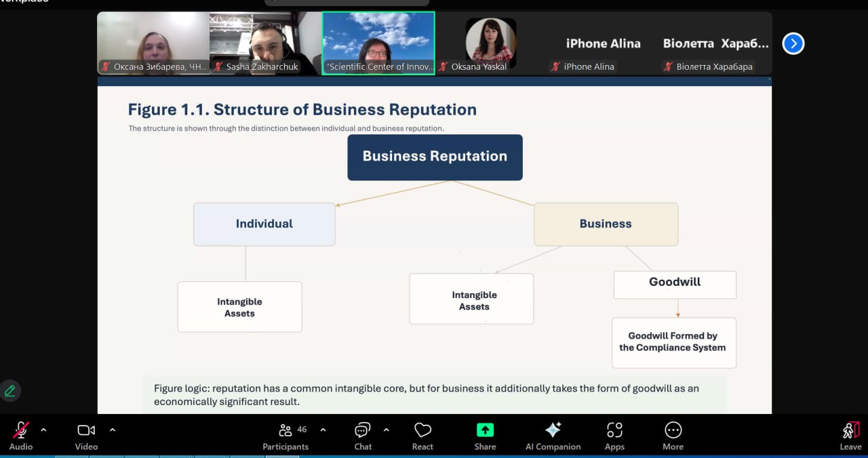Click muted mic icon on Оксана Зибарева

click(106, 66)
